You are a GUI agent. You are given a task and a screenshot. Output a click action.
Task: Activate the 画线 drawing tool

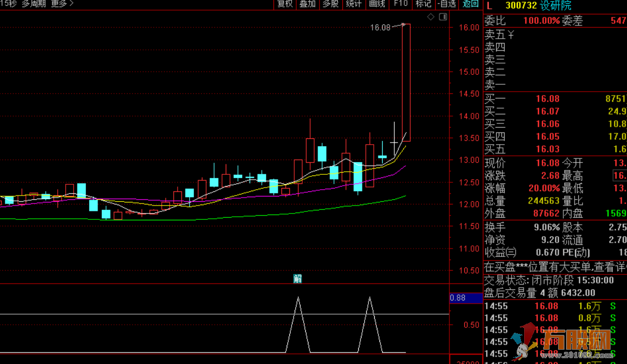[x=377, y=4]
